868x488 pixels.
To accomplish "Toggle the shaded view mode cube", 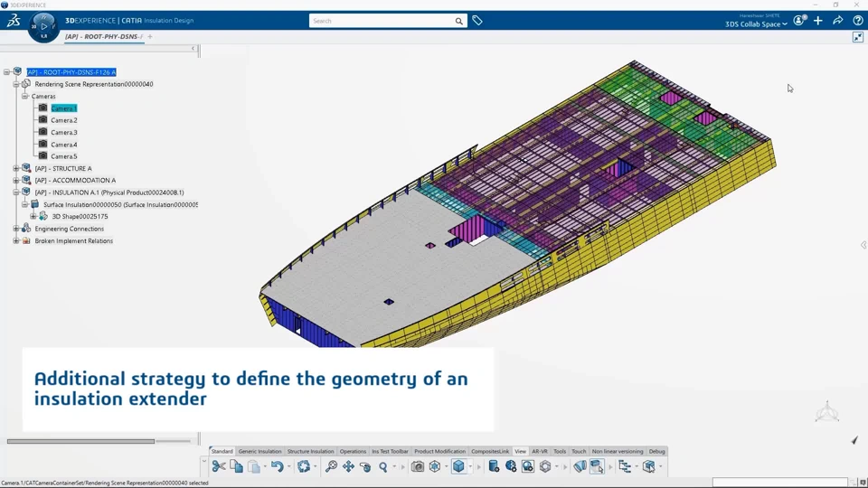I will 458,466.
